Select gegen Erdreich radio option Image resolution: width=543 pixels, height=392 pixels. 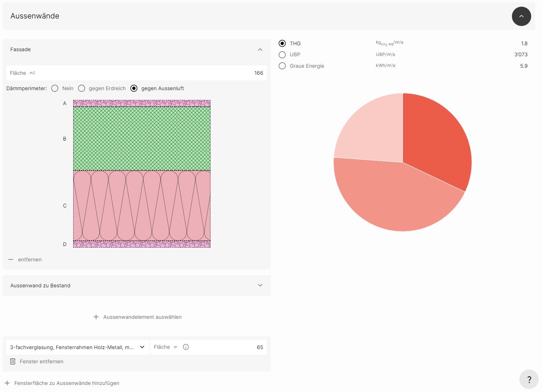pyautogui.click(x=81, y=88)
